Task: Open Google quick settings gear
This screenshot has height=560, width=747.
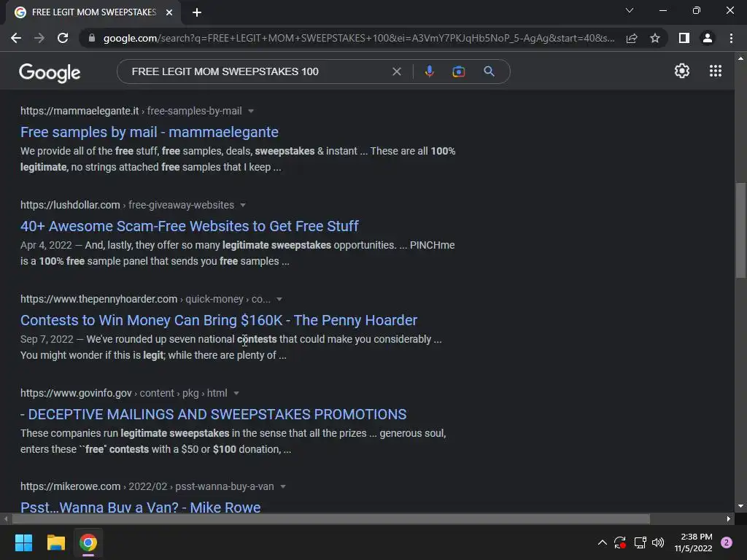Action: [x=682, y=71]
